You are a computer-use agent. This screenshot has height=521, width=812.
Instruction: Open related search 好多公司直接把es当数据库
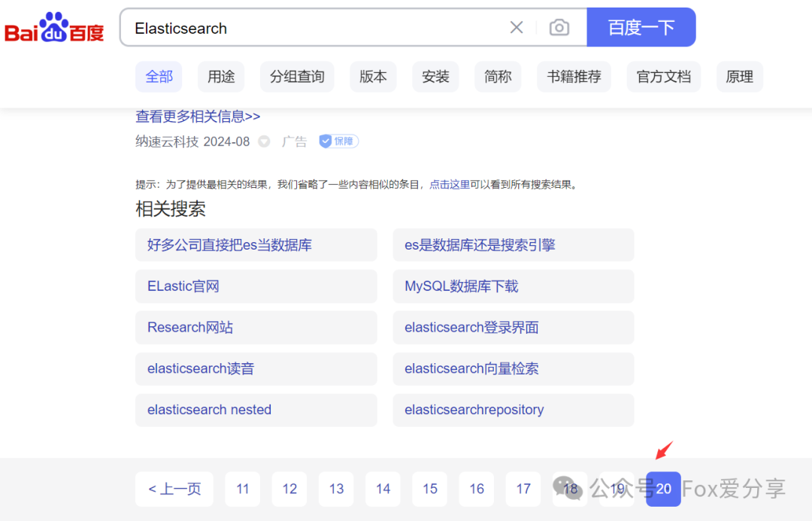tap(256, 245)
